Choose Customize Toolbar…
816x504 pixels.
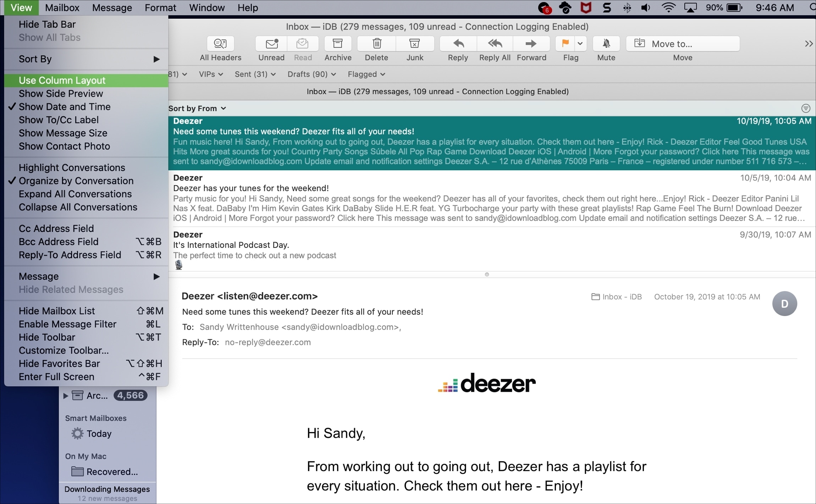(86, 350)
